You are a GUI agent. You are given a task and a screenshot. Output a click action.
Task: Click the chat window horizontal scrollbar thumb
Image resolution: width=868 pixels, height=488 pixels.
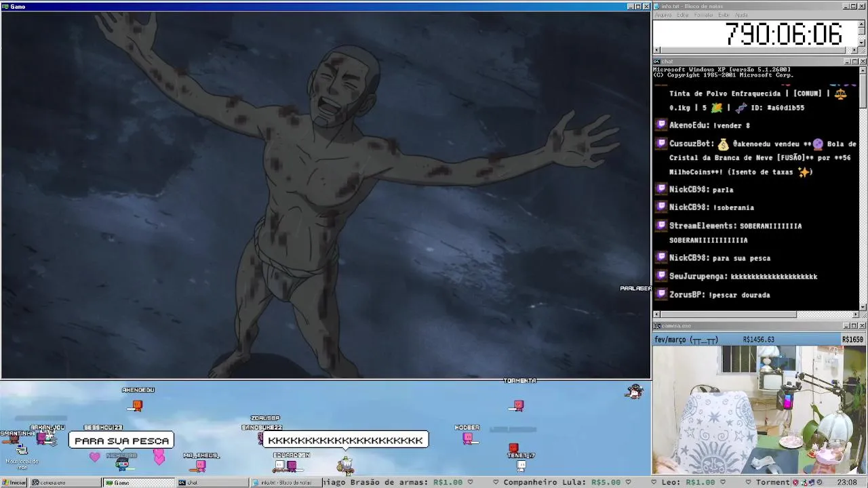[x=728, y=314]
